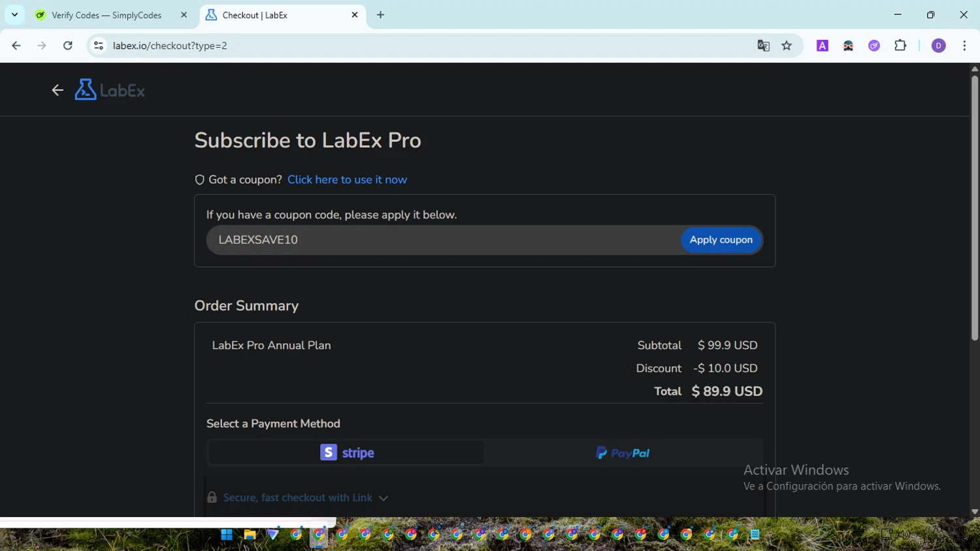Viewport: 980px width, 551px height.
Task: Click the browser back navigation arrow
Action: [x=16, y=46]
